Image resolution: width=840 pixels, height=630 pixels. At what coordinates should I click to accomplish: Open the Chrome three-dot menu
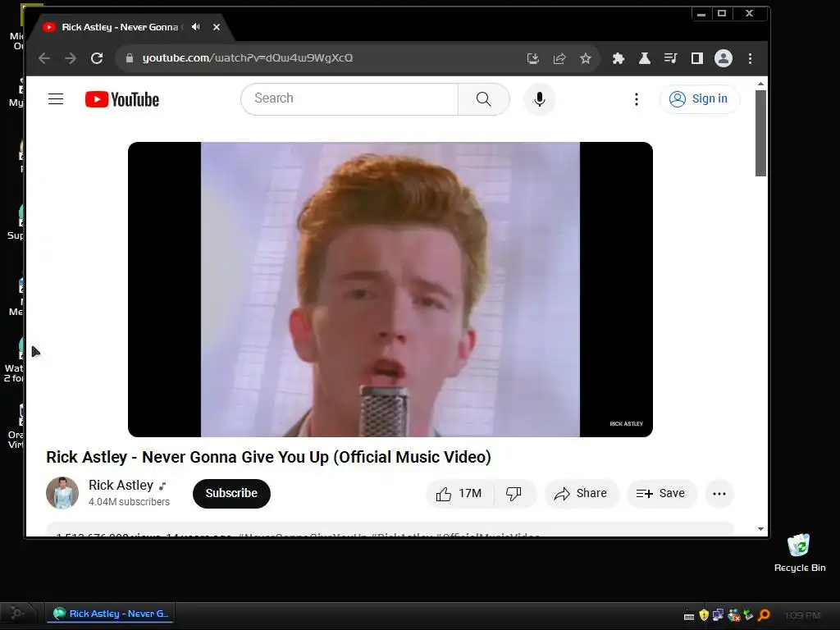[750, 58]
